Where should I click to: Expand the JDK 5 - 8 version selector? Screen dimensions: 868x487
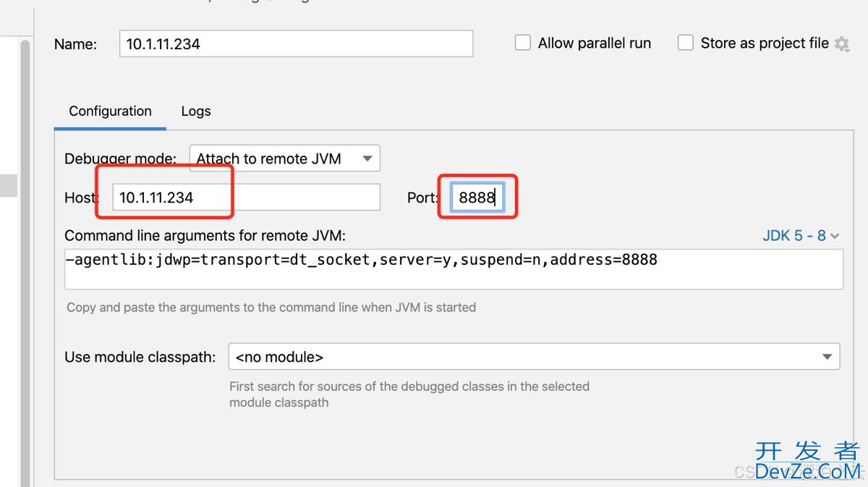click(801, 236)
